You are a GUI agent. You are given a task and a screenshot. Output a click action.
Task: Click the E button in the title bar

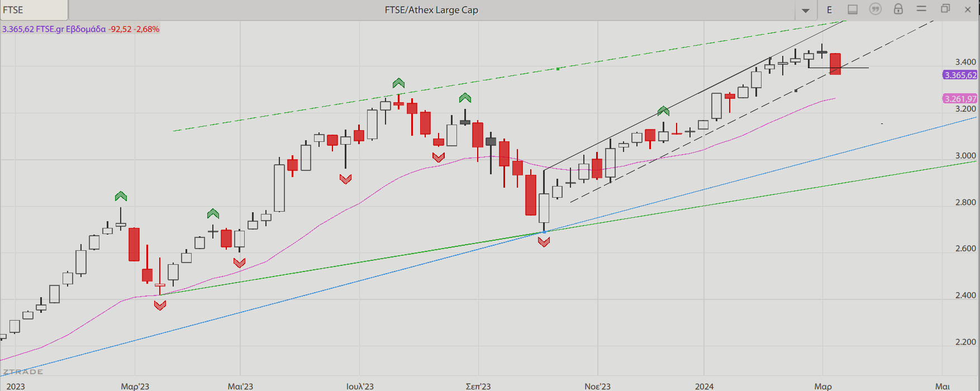[830, 10]
